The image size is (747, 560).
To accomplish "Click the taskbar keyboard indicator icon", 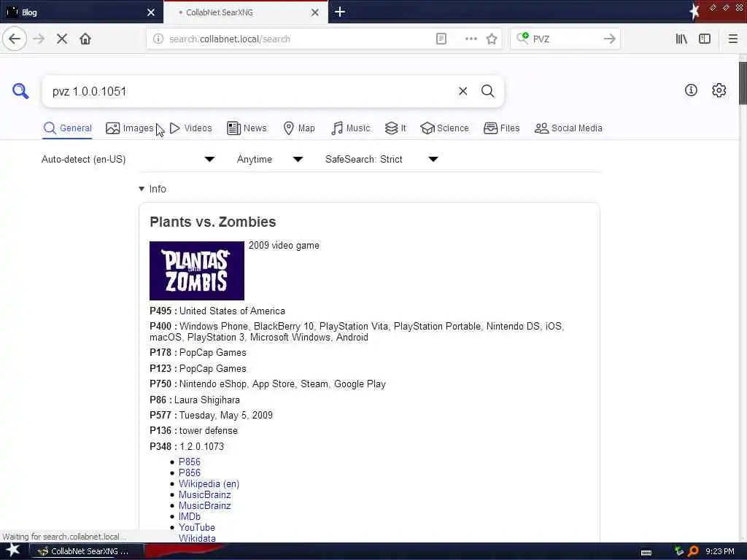I will tap(646, 552).
